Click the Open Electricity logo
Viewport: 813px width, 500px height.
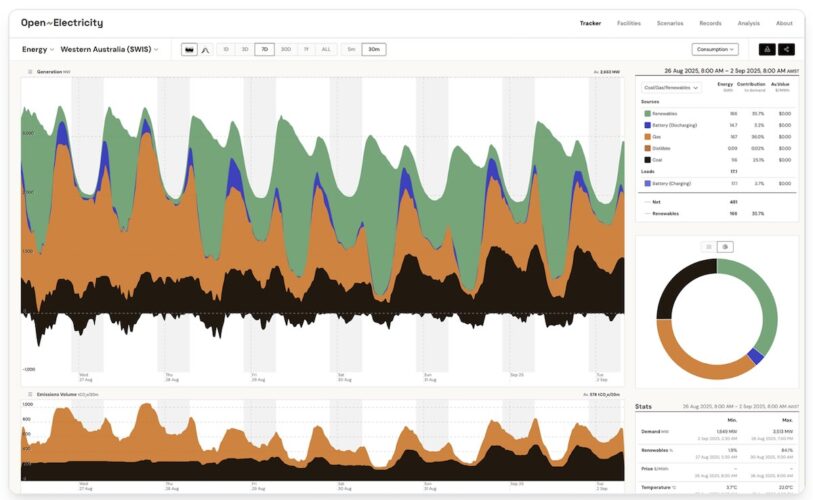point(62,23)
